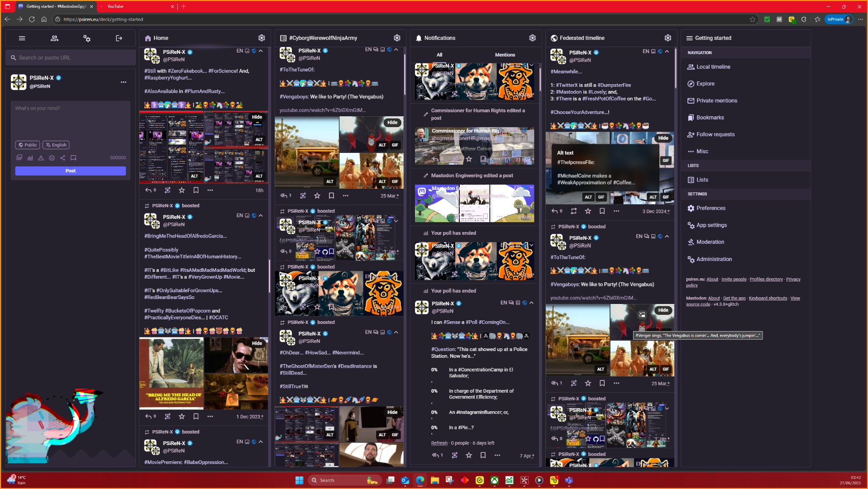Click the speech-bubble icon in compose toolbar

(73, 158)
